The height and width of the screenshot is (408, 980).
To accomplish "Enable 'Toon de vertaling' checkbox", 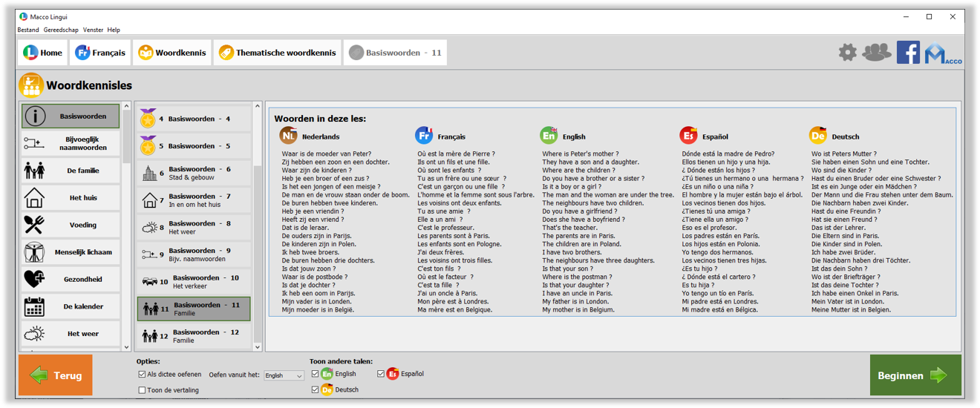I will click(142, 390).
